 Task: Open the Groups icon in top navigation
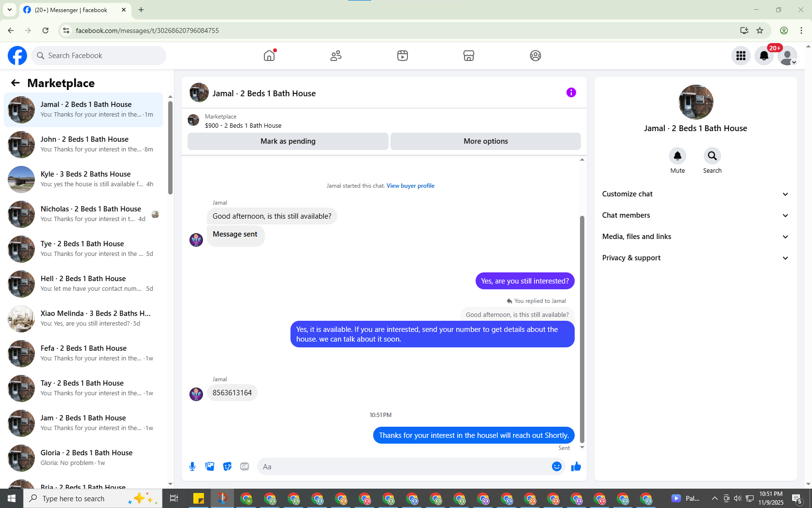point(536,56)
